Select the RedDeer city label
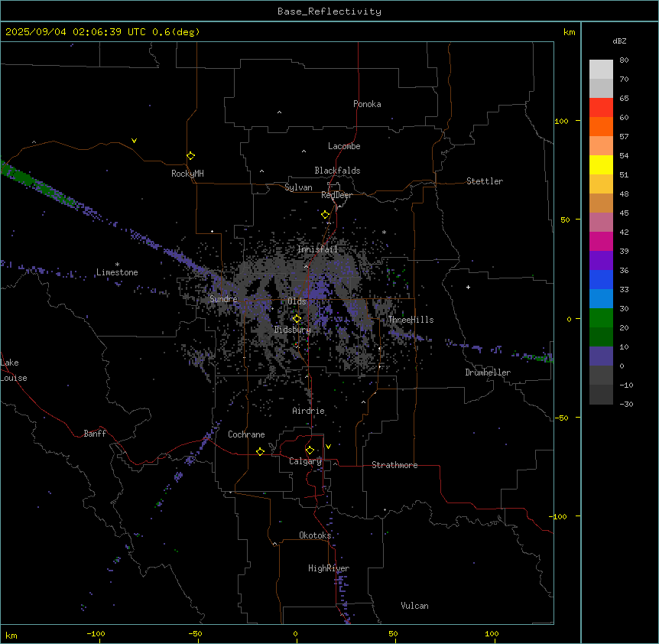This screenshot has height=644, width=659. tap(336, 195)
